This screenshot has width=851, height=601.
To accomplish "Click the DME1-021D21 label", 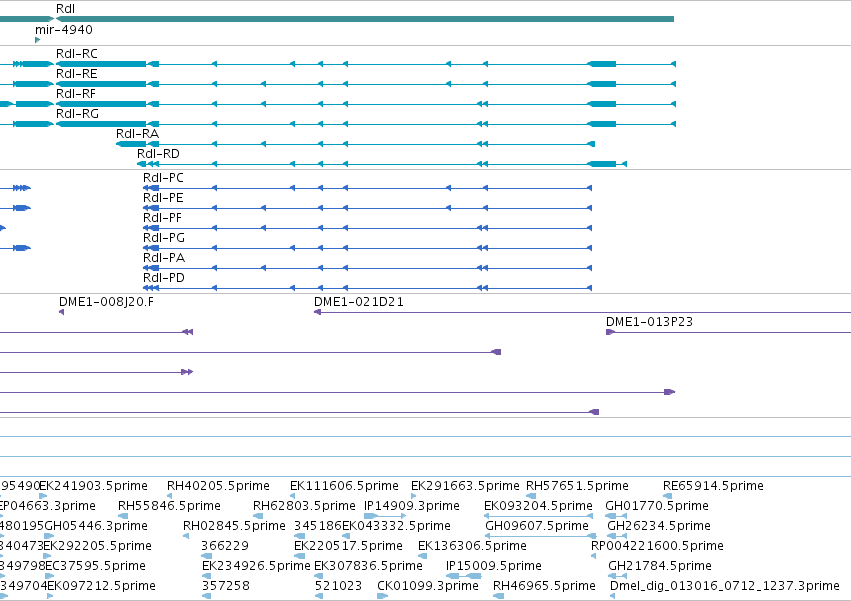I will click(x=359, y=302).
